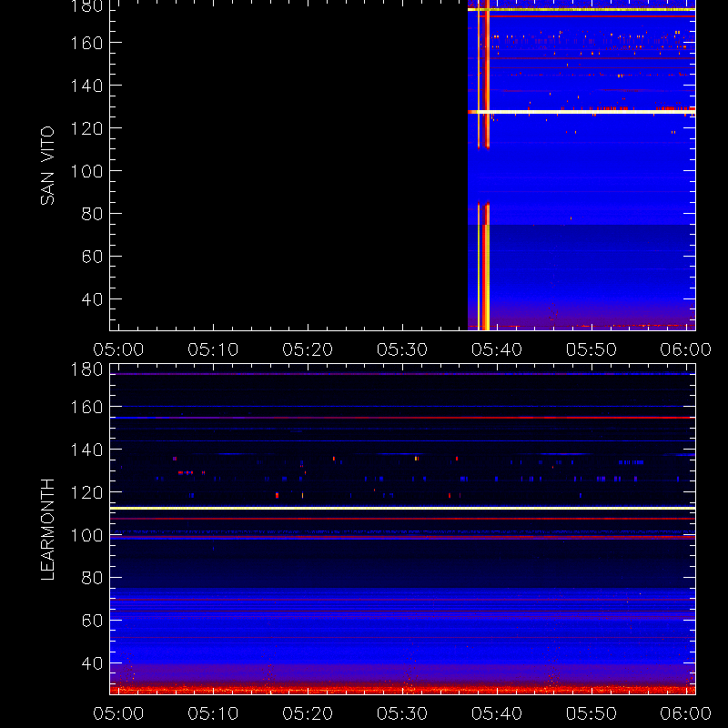Click 05:50 time label under Learmonth plot
The image size is (728, 728).
click(x=591, y=713)
